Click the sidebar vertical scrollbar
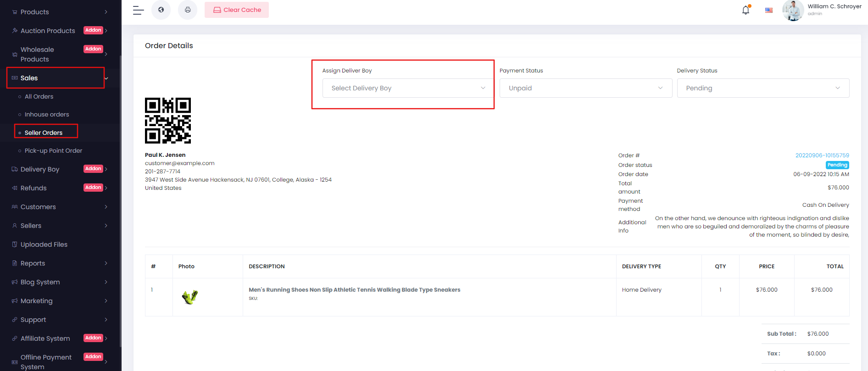868x371 pixels. click(121, 202)
